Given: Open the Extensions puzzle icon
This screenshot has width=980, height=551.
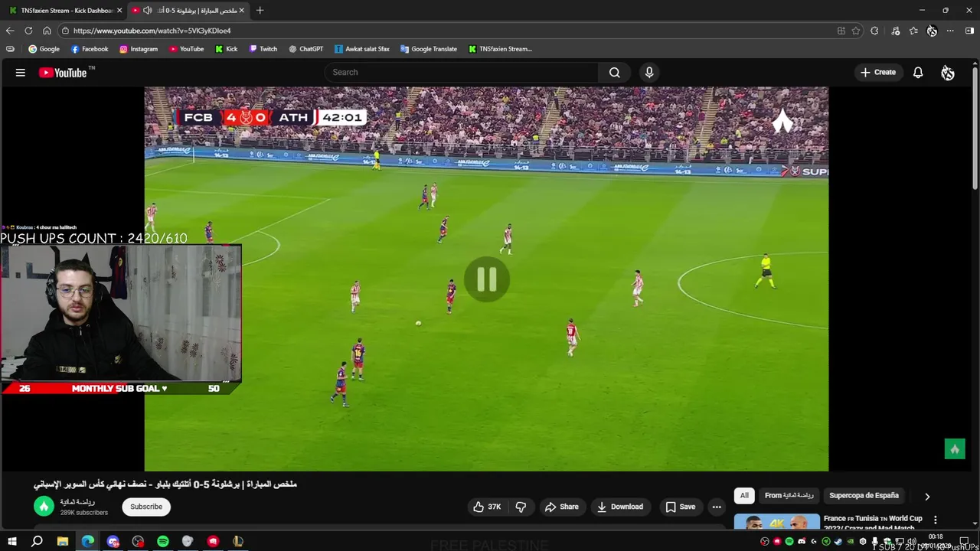Looking at the screenshot, I should coord(874,31).
